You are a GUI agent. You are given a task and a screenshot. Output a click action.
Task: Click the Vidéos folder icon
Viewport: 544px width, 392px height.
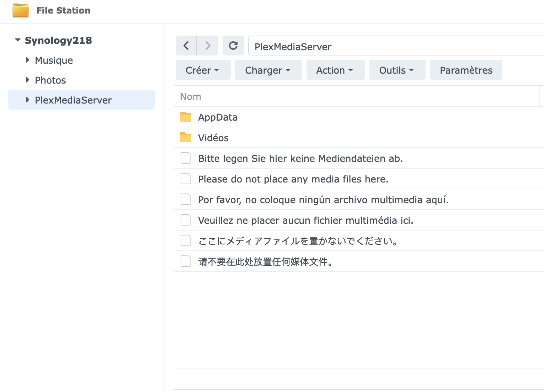186,137
